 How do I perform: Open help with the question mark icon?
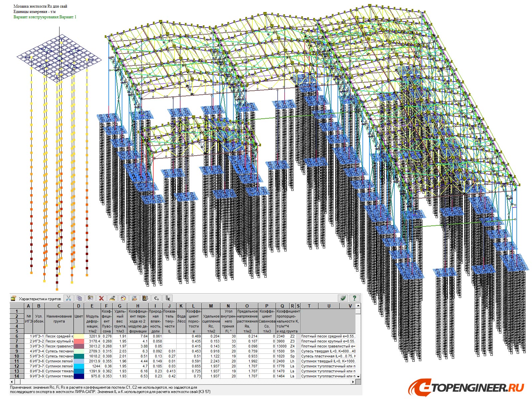pyautogui.click(x=354, y=298)
